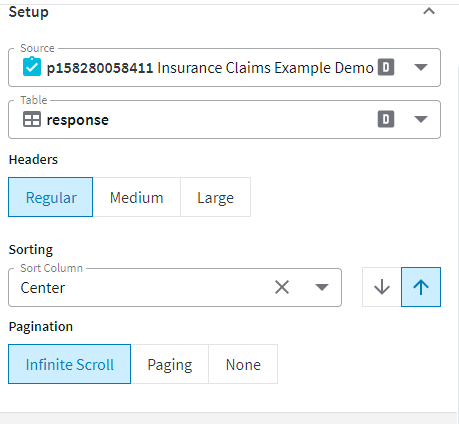This screenshot has width=459, height=424.
Task: Click the blue clipboard source icon
Action: (32, 67)
